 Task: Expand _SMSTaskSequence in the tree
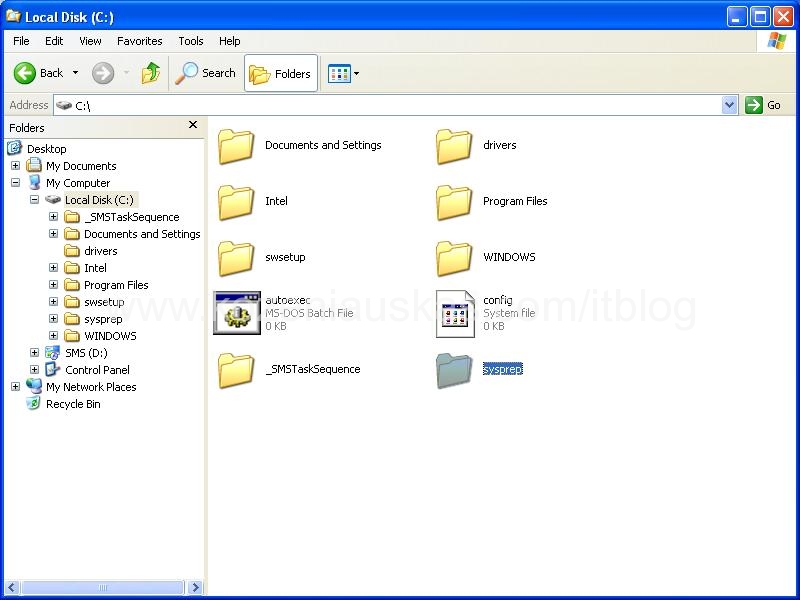(53, 217)
